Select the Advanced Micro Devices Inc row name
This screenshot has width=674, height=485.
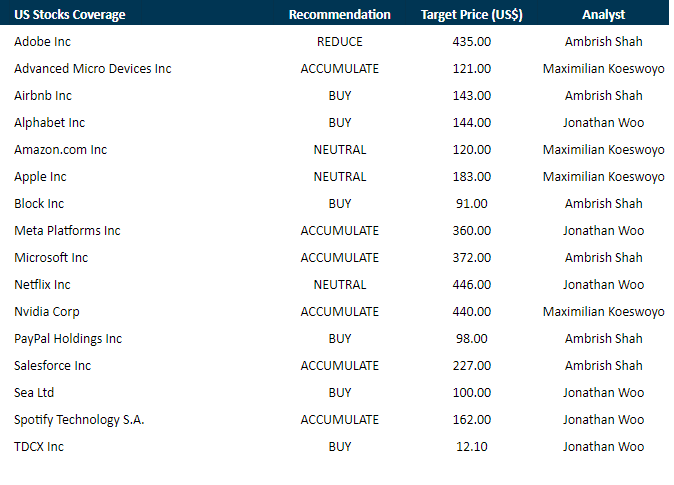pyautogui.click(x=93, y=69)
